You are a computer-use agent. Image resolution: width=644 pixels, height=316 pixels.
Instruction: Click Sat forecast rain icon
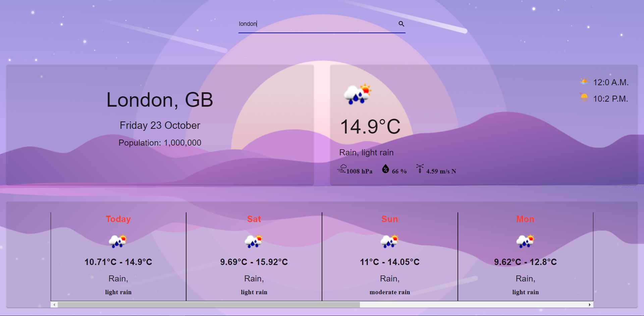point(254,241)
